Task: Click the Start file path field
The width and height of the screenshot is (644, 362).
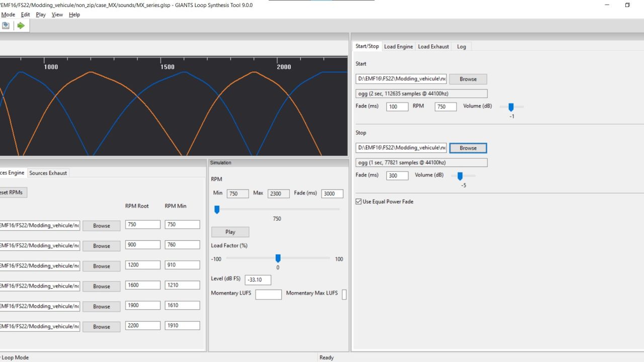Action: tap(401, 78)
